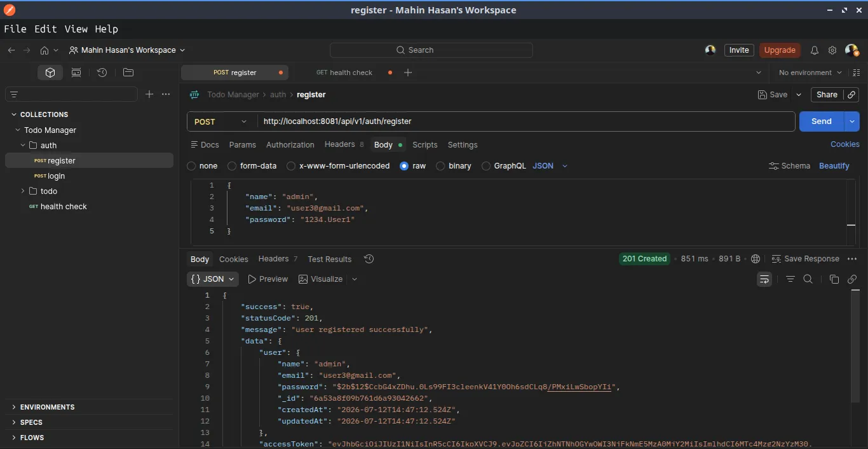Click Save Response
Viewport: 868px width, 449px height.
click(805, 259)
